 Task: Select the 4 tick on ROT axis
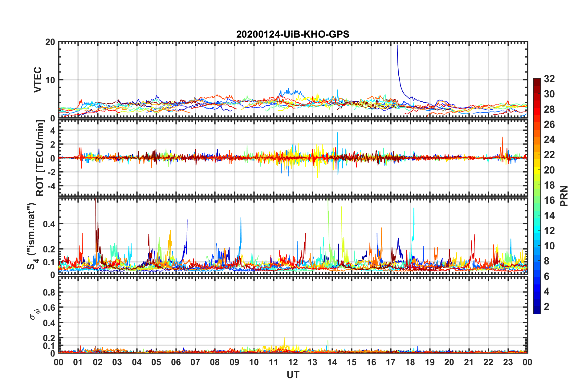[53, 131]
